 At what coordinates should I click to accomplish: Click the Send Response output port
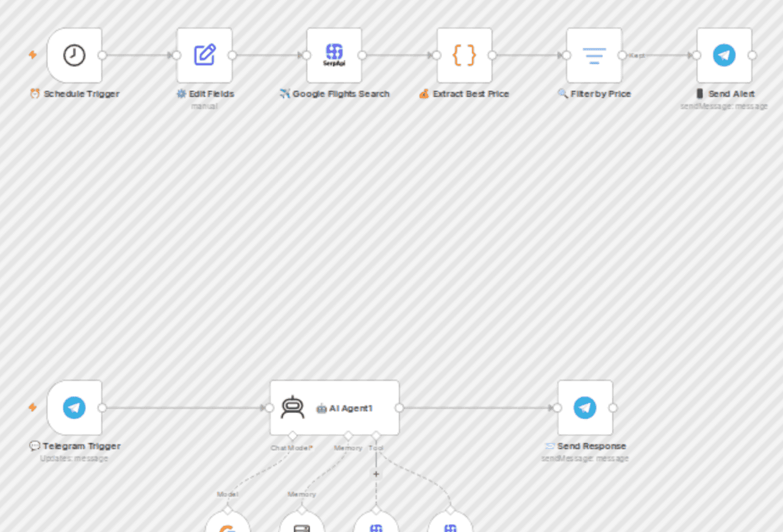point(613,408)
